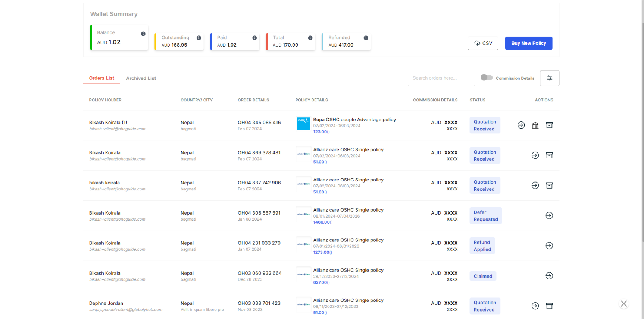This screenshot has height=319, width=644.
Task: Click the Buy New Policy button
Action: coord(529,43)
